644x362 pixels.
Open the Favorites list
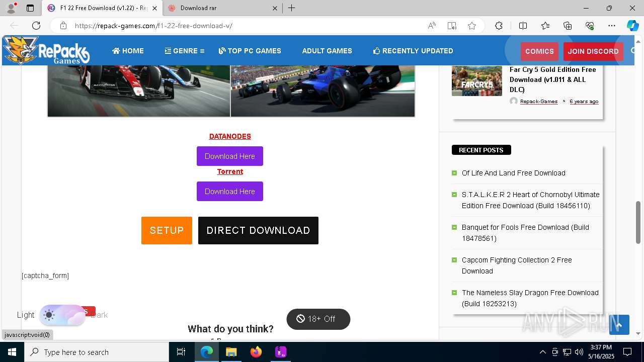[x=545, y=26]
